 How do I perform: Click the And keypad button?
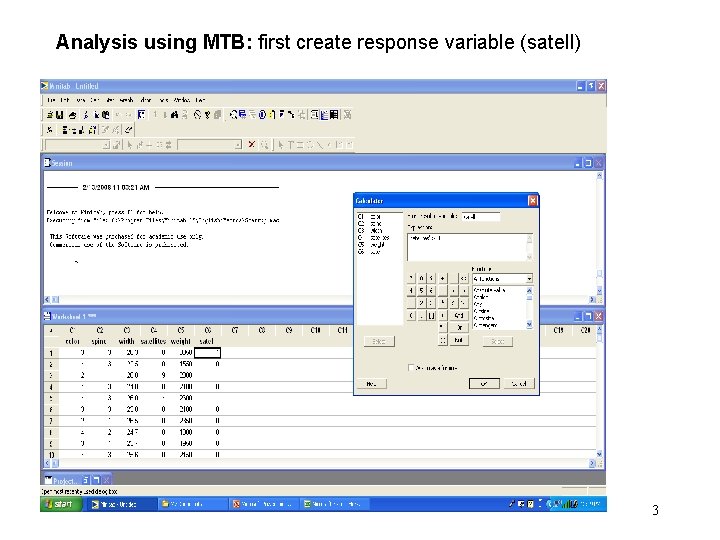click(x=459, y=316)
